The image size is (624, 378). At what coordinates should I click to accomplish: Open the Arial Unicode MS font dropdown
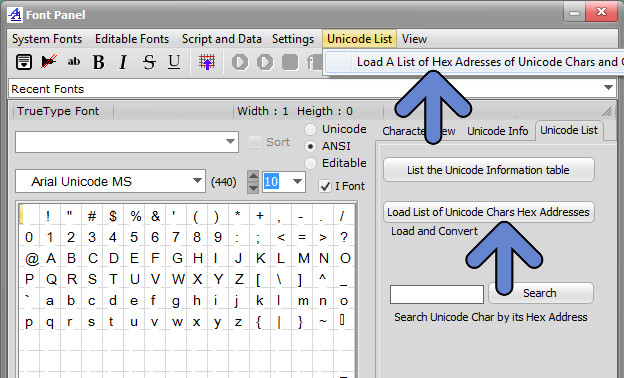197,181
